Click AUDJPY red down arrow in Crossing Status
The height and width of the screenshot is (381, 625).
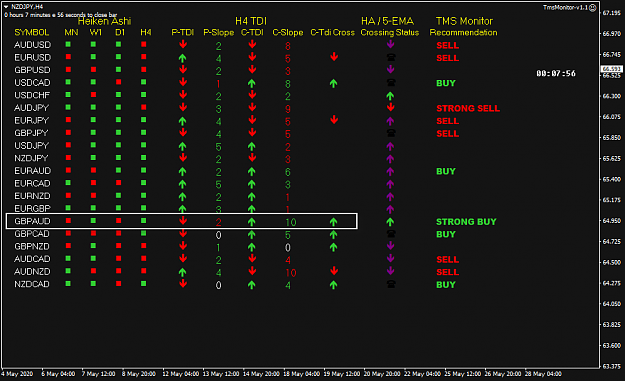(x=391, y=107)
